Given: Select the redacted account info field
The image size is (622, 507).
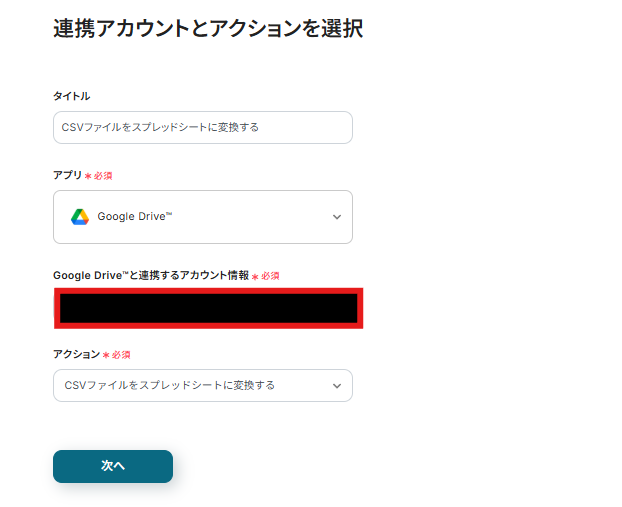Looking at the screenshot, I should pyautogui.click(x=208, y=308).
